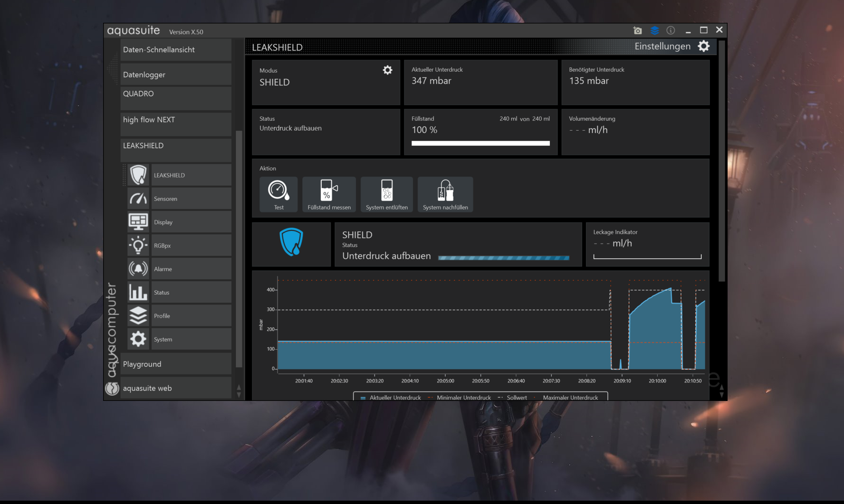Click the 20:05:00 time axis label

pyautogui.click(x=445, y=381)
